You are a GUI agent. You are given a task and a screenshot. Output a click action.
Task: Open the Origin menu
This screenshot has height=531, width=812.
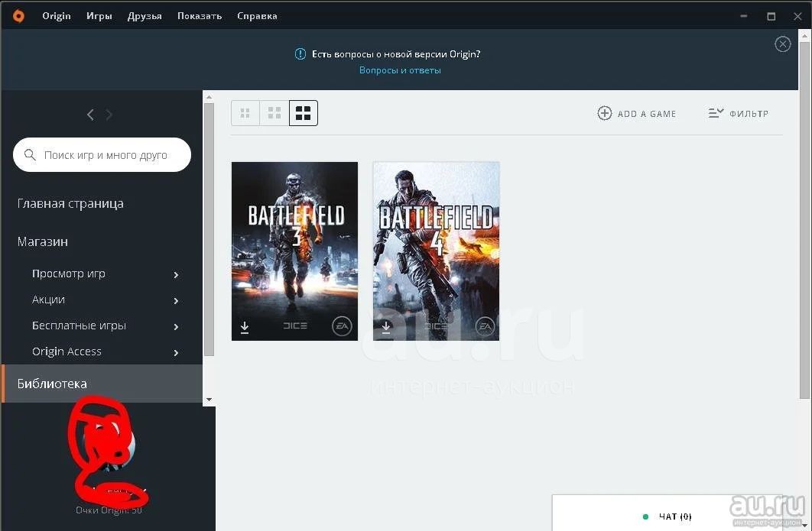coord(57,16)
